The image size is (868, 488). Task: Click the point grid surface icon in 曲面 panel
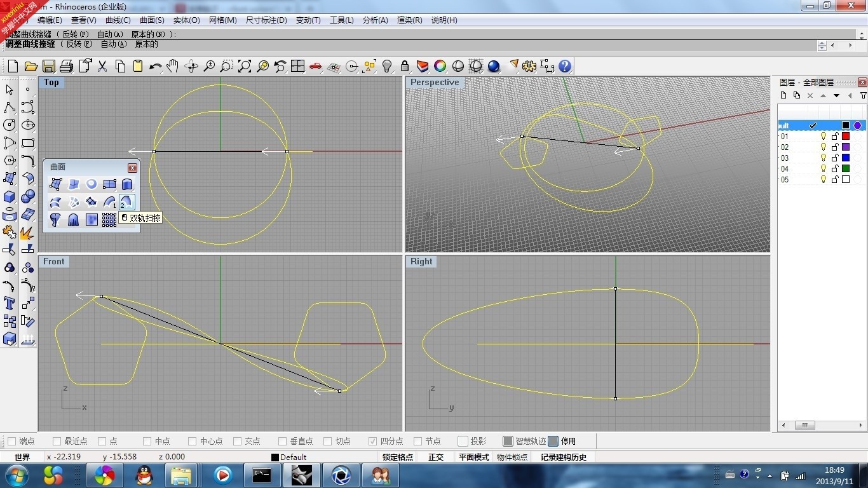tap(109, 220)
